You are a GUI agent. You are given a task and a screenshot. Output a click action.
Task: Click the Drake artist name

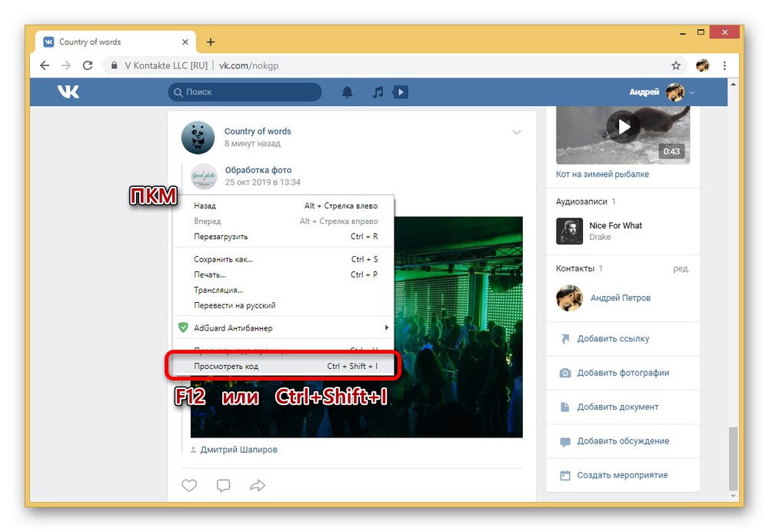[600, 237]
